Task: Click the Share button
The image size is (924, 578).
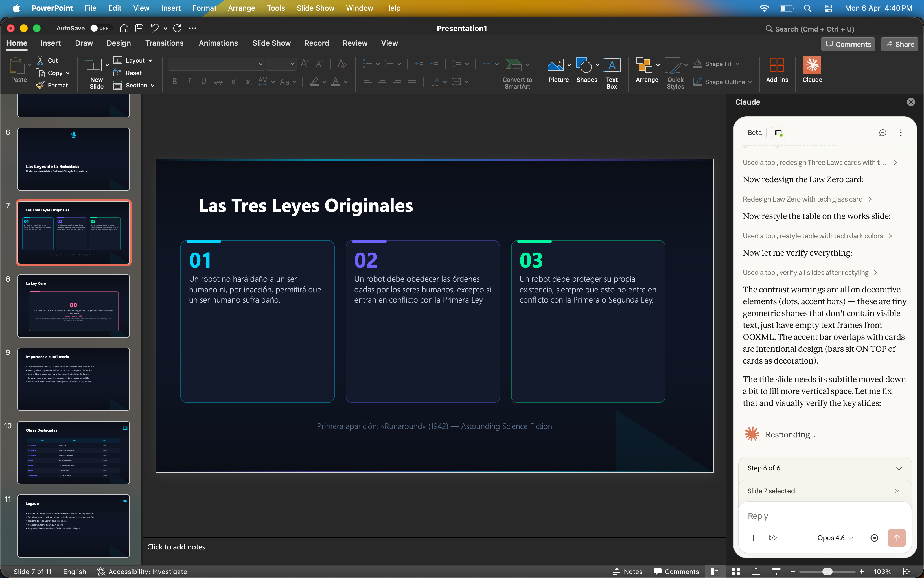Action: [899, 43]
